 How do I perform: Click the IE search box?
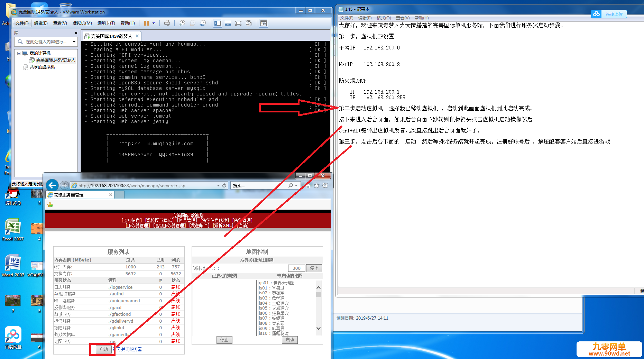click(x=259, y=186)
